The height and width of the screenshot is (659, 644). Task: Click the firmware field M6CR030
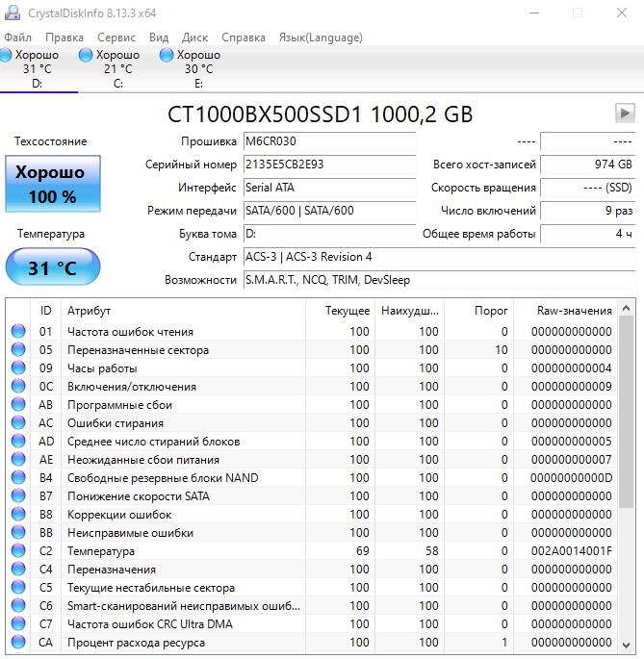tap(330, 141)
